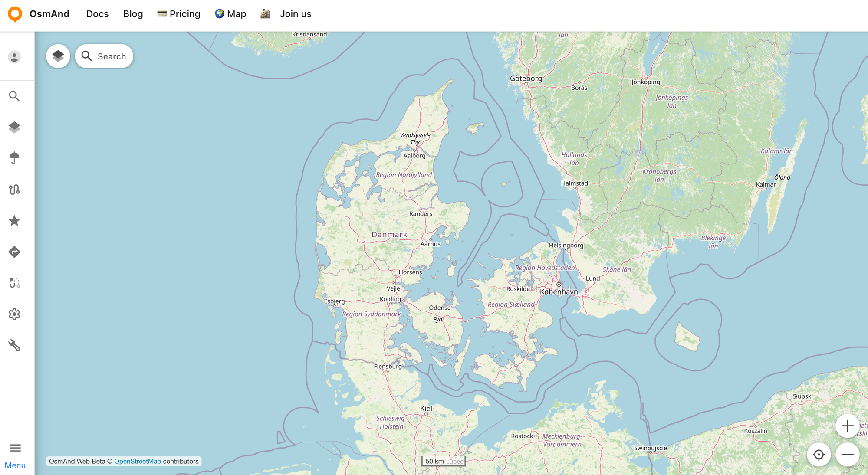
Task: Open navigation route directions icon
Action: 14,252
